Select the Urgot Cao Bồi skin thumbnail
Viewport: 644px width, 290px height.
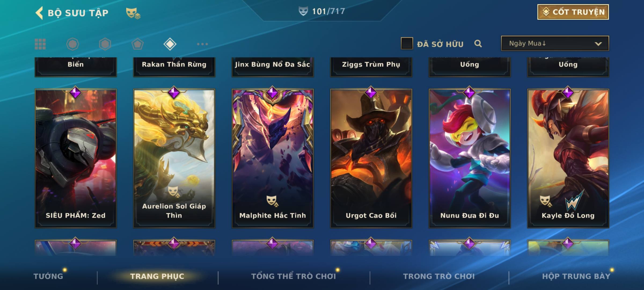coord(371,158)
